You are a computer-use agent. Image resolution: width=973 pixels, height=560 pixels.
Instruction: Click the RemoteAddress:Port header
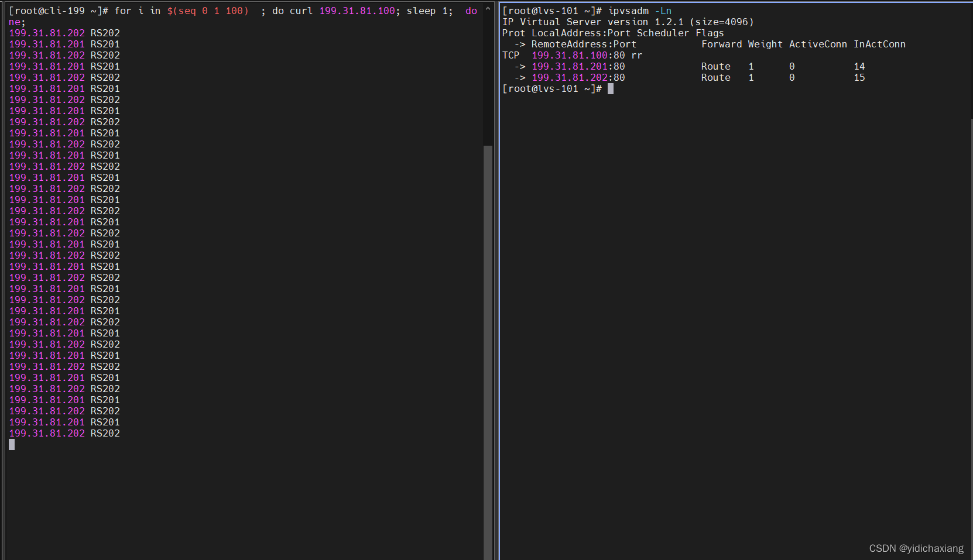[x=584, y=44]
